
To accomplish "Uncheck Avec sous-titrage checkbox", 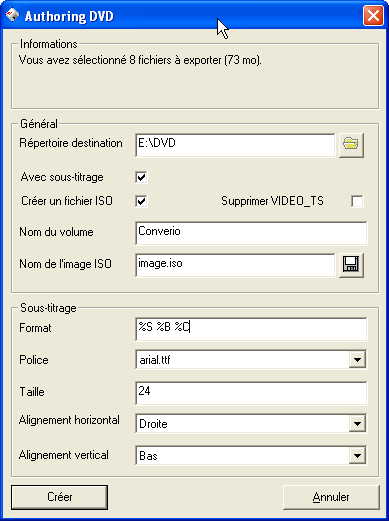I will [x=141, y=177].
